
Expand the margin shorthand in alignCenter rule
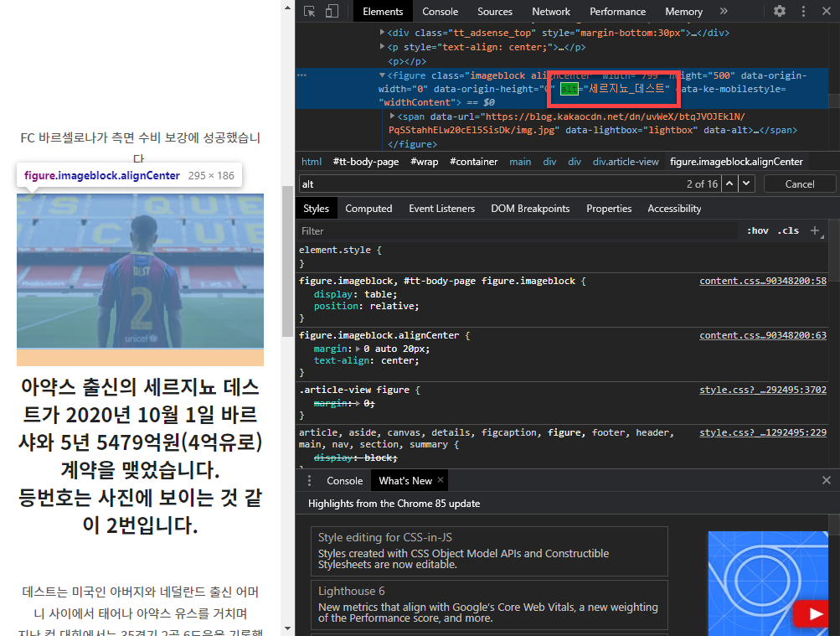pyautogui.click(x=358, y=349)
